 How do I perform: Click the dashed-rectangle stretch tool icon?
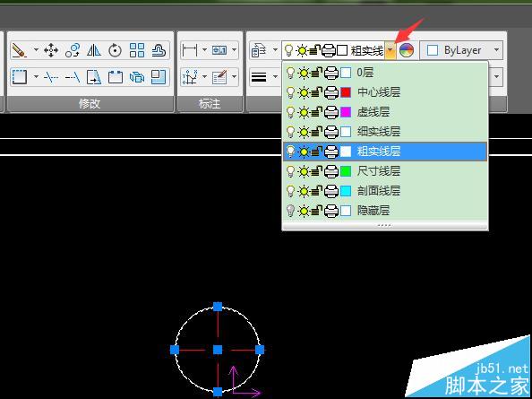pyautogui.click(x=19, y=77)
